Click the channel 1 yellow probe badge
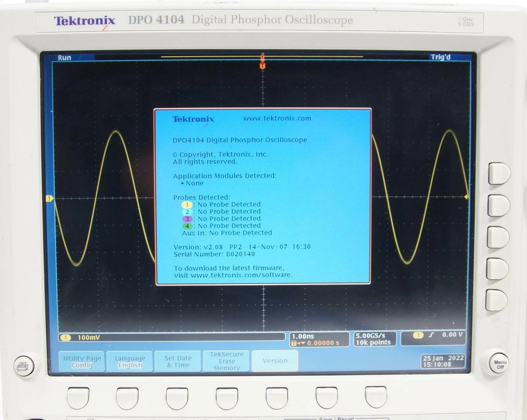The image size is (527, 420). click(187, 204)
